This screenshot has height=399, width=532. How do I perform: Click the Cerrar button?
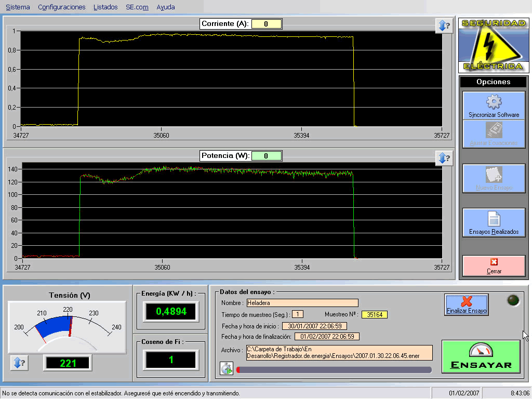(x=494, y=265)
